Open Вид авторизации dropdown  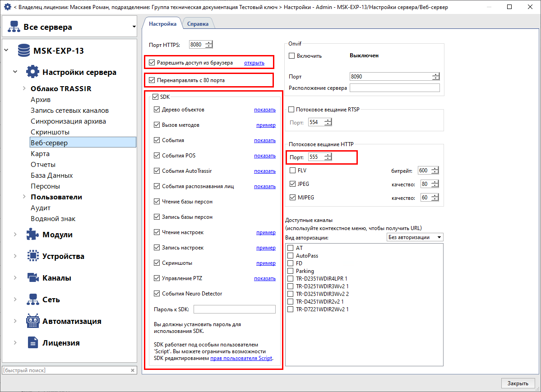coord(415,237)
